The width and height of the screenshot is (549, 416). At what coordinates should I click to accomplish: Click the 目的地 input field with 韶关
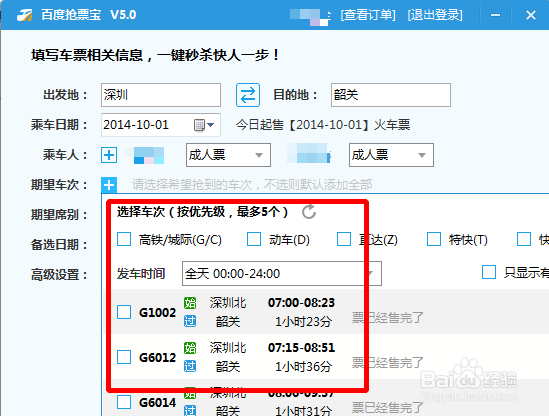[391, 95]
